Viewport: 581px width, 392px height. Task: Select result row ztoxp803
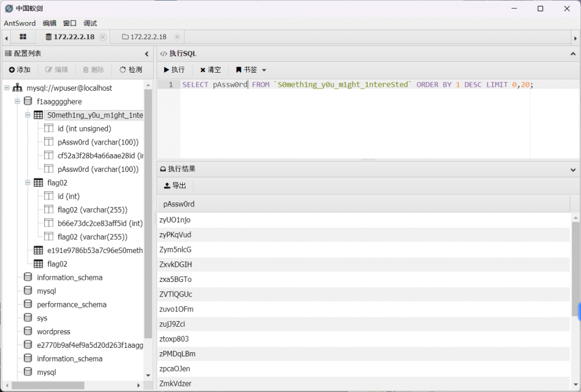(364, 339)
